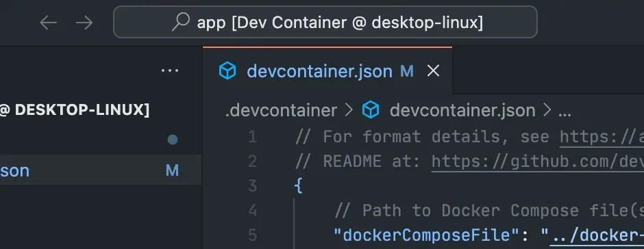This screenshot has height=249, width=644.
Task: Select the modified json file in Explorer
Action: [101, 170]
